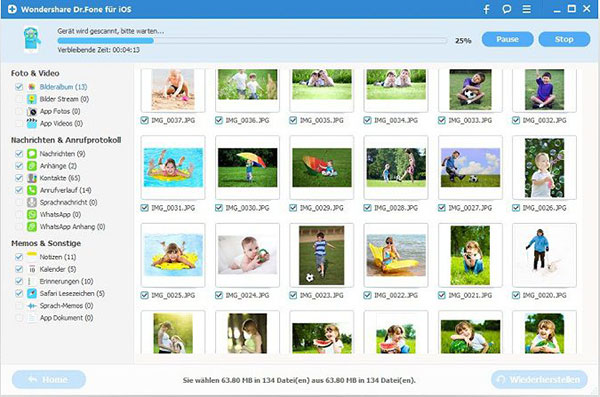Stop the scanning process
The width and height of the screenshot is (600, 397).
pos(564,39)
